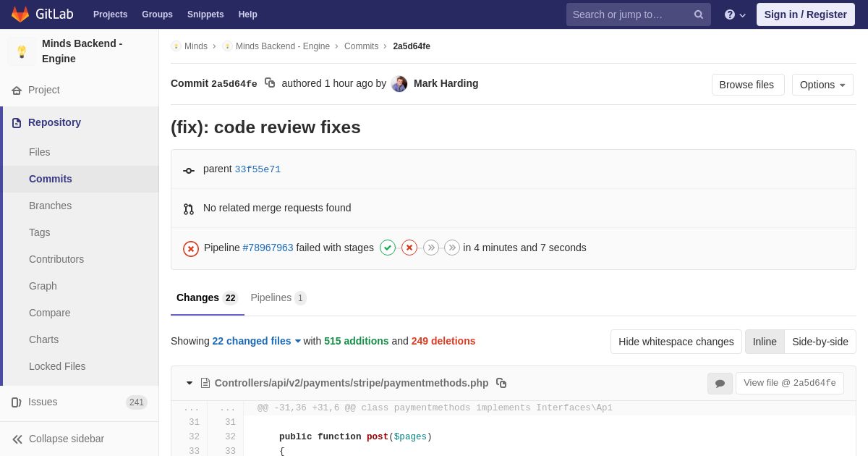Click the GitLab fox logo
Image resolution: width=868 pixels, height=456 pixels.
(x=20, y=14)
